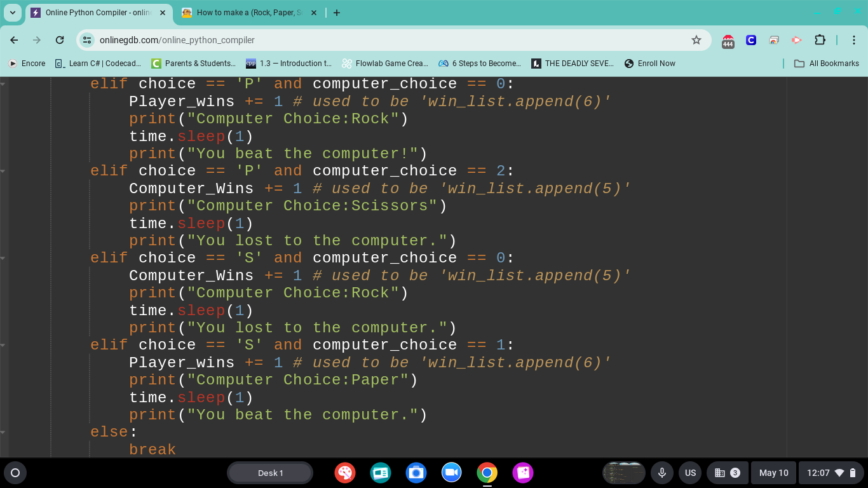Launch the blue Camera app
This screenshot has height=488, width=868.
coord(416,473)
